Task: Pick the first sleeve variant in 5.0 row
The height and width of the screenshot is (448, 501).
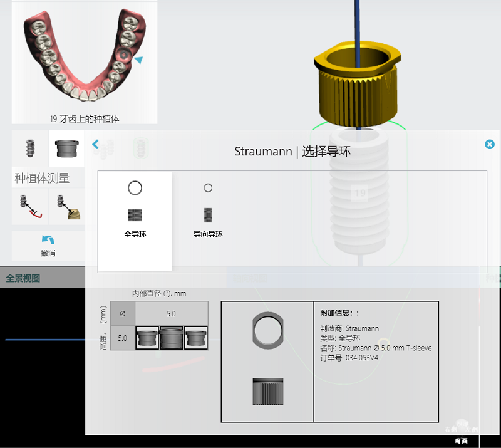Action: [147, 338]
